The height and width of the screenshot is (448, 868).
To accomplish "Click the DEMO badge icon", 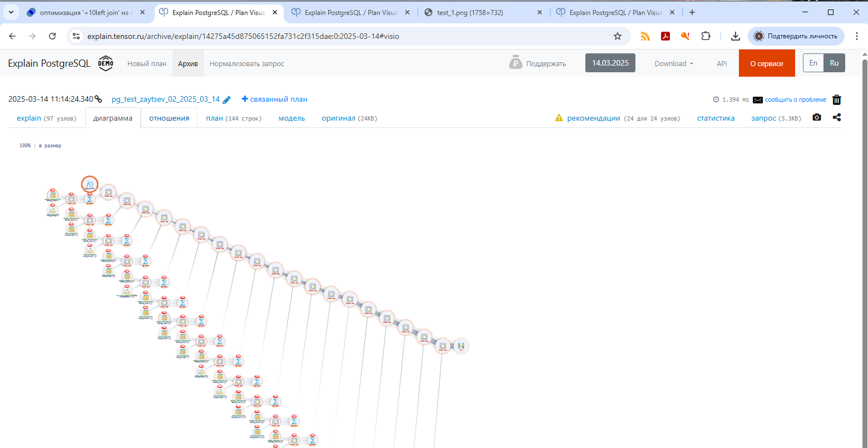I will tap(106, 63).
